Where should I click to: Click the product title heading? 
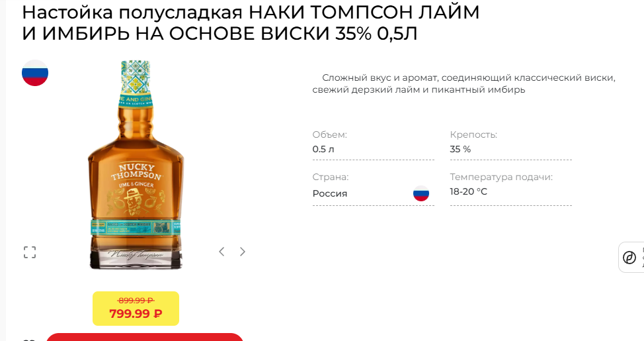(251, 23)
